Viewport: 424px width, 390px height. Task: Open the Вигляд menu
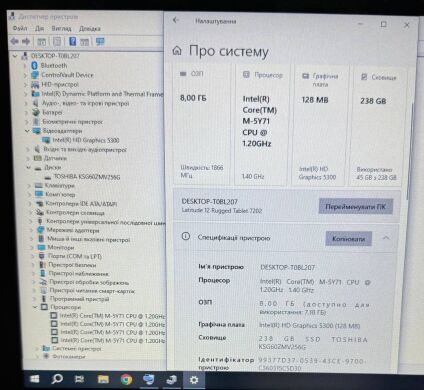tap(61, 29)
